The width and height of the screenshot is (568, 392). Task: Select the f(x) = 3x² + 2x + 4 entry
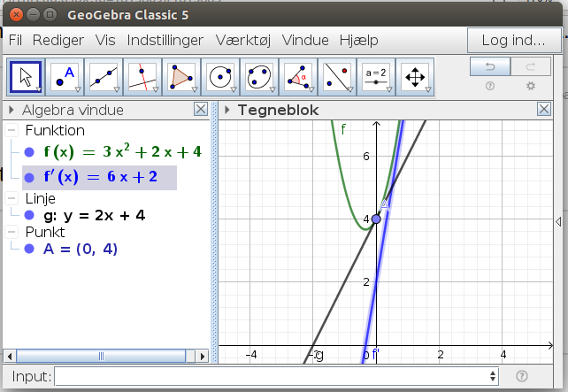point(122,152)
